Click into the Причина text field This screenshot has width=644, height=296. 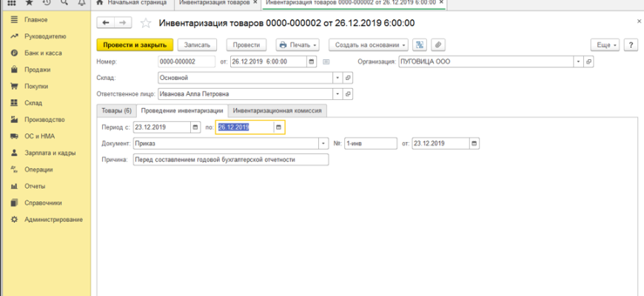click(229, 159)
